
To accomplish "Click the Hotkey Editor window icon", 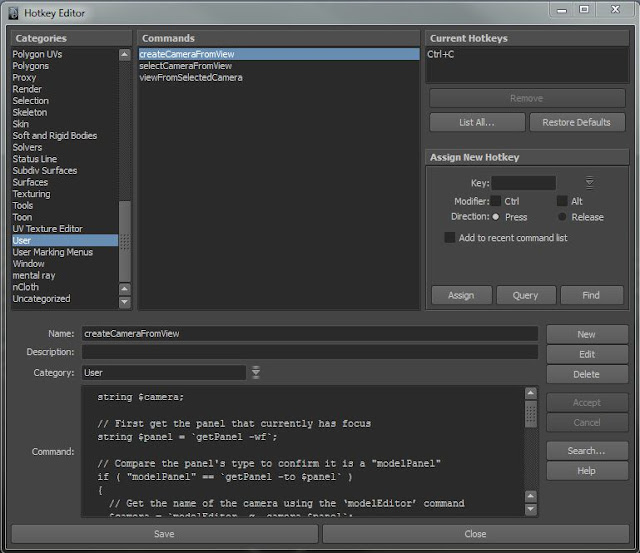I will 13,13.
